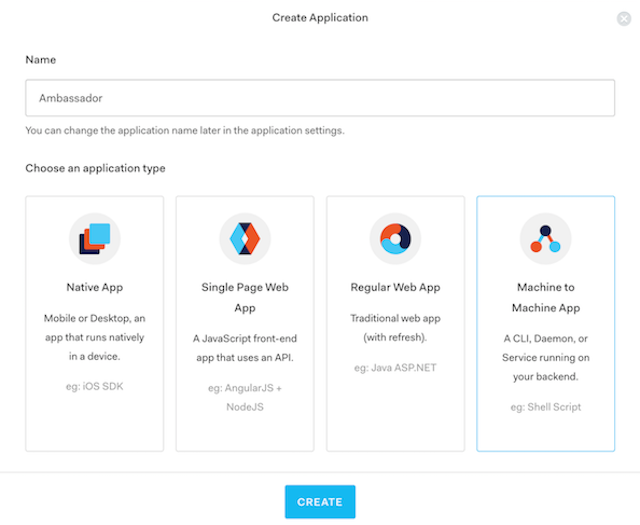The width and height of the screenshot is (640, 525).
Task: Click the Regular Web App circular icon
Action: tap(395, 237)
